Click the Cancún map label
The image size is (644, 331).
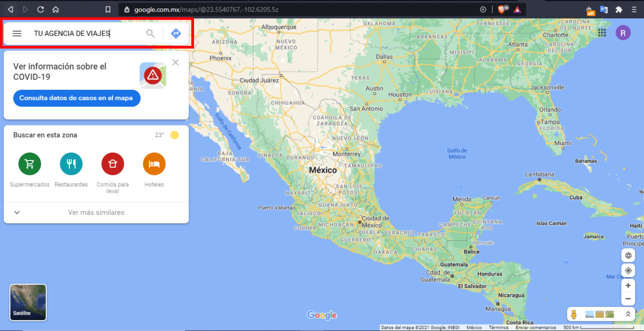click(491, 198)
